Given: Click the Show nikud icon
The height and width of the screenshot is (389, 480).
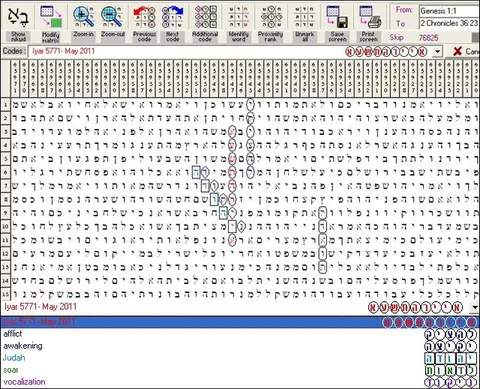Looking at the screenshot, I should tap(18, 17).
